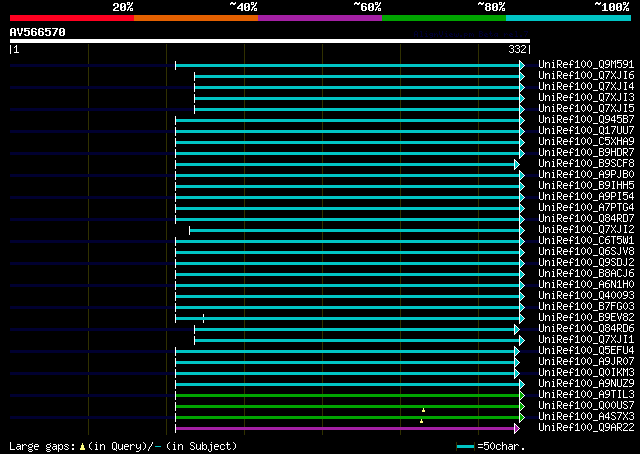Click the cyan 50char scale bar sample
The image size is (640, 454).
click(466, 446)
